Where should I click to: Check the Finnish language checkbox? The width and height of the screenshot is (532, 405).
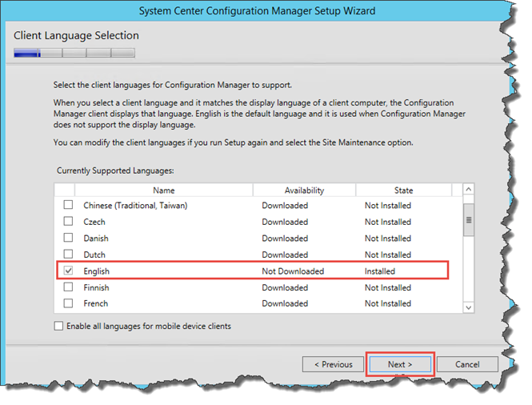click(68, 287)
